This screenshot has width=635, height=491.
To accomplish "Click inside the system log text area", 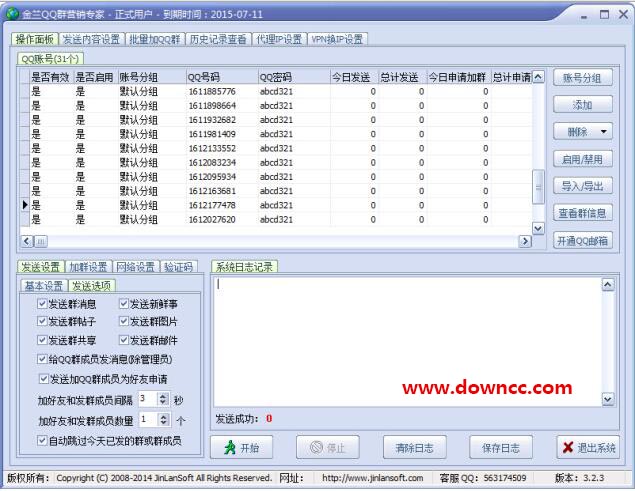I will click(407, 342).
